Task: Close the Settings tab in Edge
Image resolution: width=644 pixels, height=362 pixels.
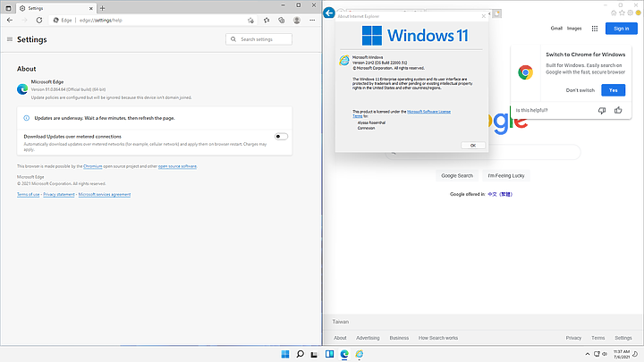Action: [x=90, y=8]
